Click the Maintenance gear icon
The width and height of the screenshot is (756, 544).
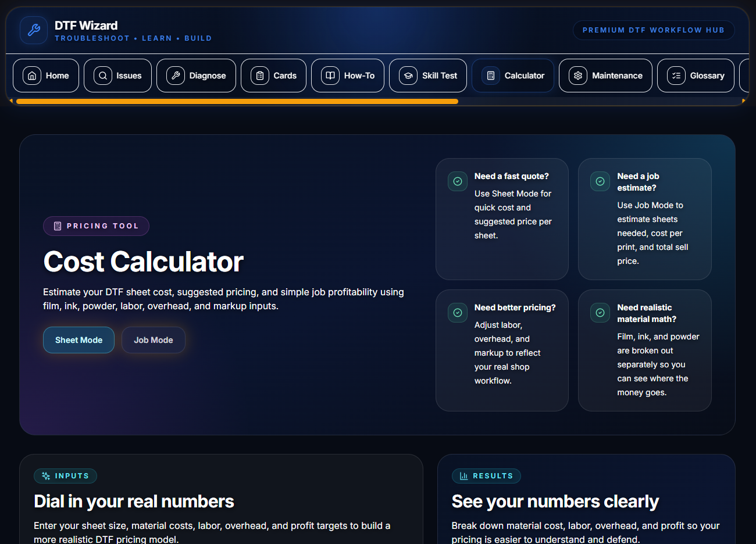578,76
